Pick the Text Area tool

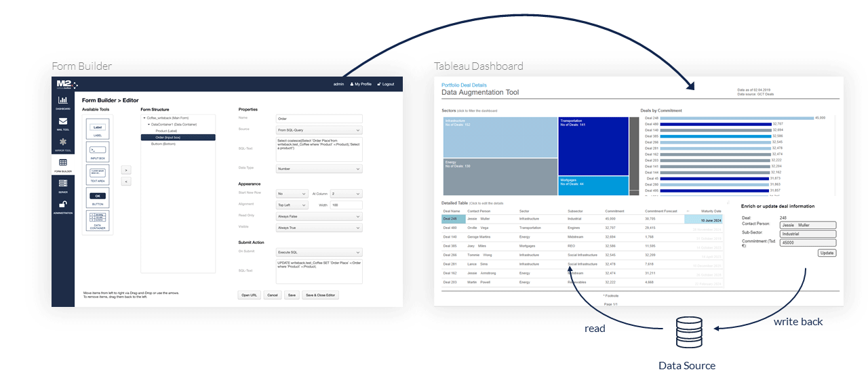point(98,175)
